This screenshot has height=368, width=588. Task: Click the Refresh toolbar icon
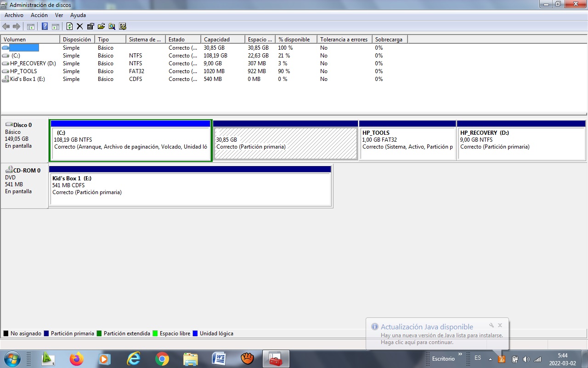click(69, 26)
